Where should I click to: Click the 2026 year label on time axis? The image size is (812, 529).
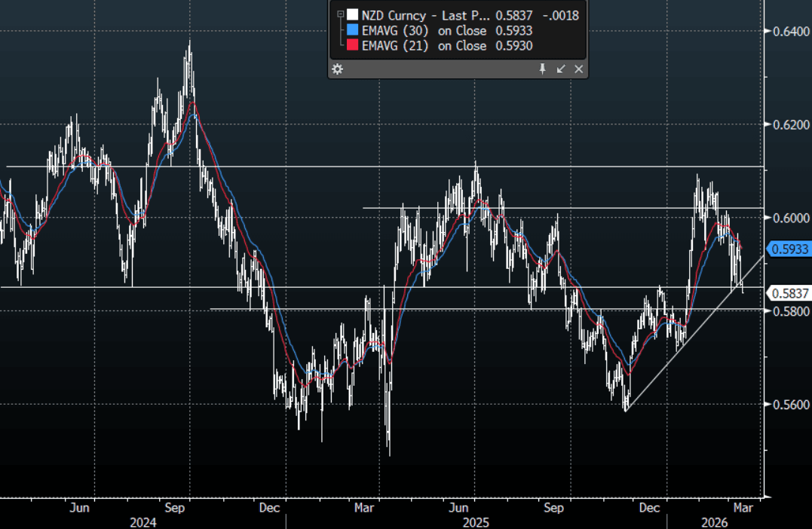pos(714,522)
